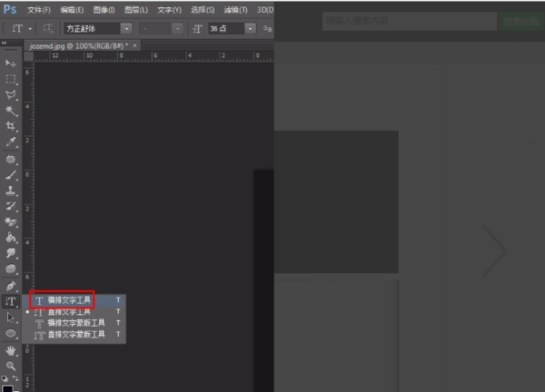Select the Paint Bucket tool

pyautogui.click(x=10, y=237)
